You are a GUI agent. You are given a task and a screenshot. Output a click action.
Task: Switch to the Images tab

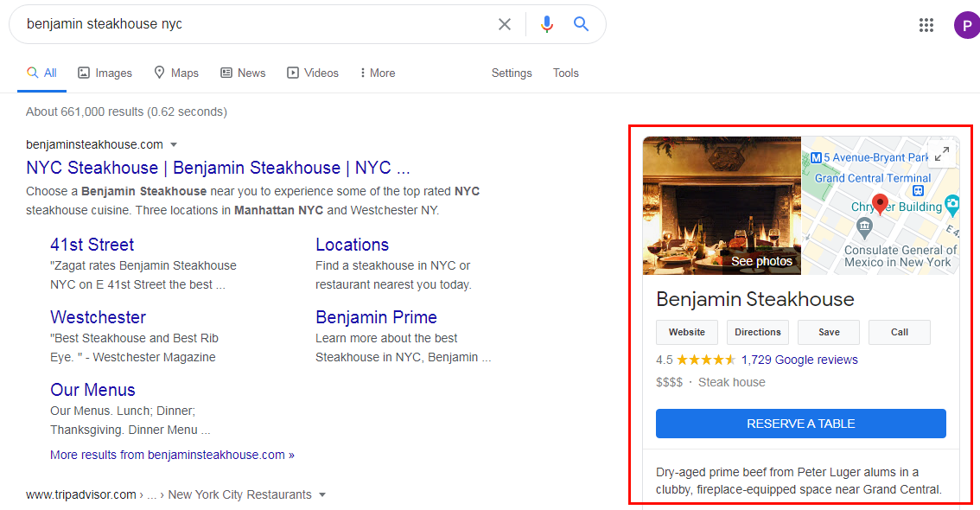(105, 73)
